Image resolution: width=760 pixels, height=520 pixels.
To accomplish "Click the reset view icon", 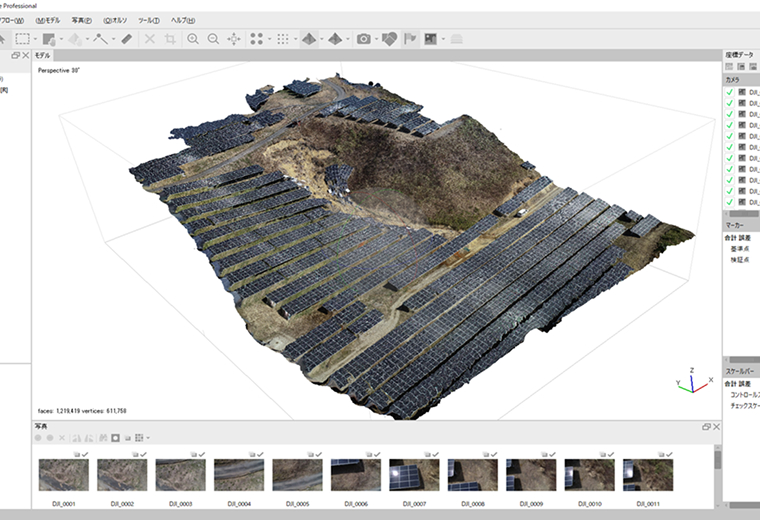I will click(234, 39).
